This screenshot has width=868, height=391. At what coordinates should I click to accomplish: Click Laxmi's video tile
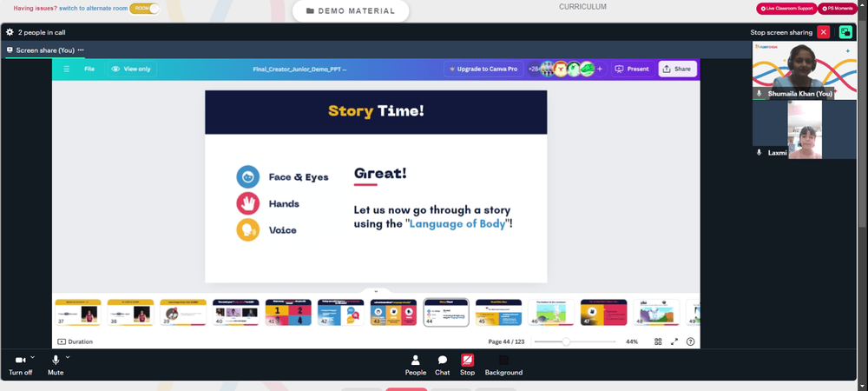[805, 129]
